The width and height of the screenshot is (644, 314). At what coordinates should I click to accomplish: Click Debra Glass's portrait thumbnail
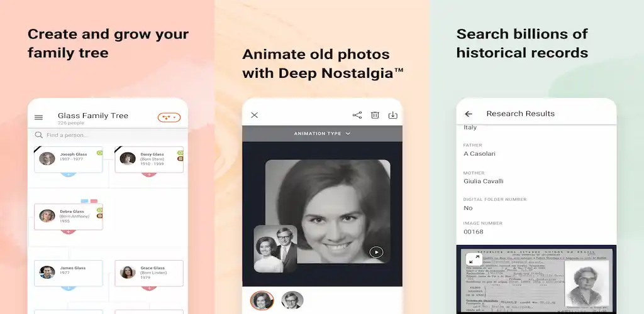(x=47, y=215)
